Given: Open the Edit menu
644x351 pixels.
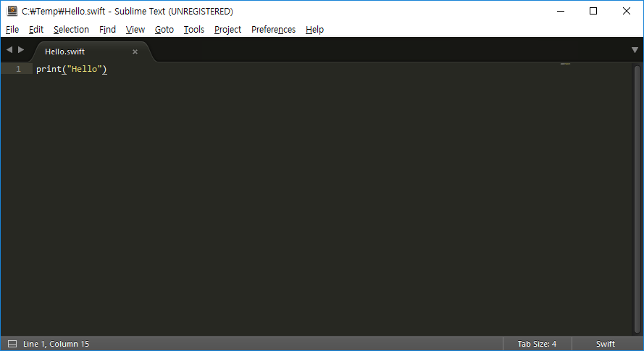Looking at the screenshot, I should (x=36, y=30).
